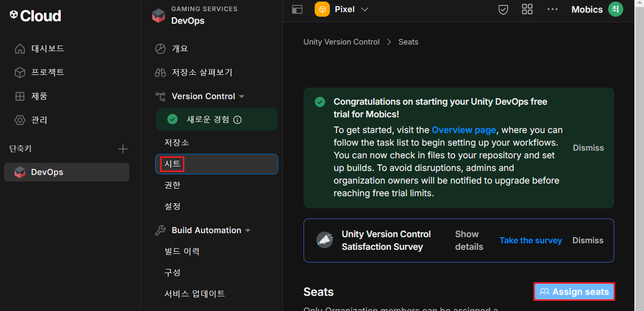Click the orange Pixel project icon
This screenshot has height=311, width=644.
click(322, 9)
